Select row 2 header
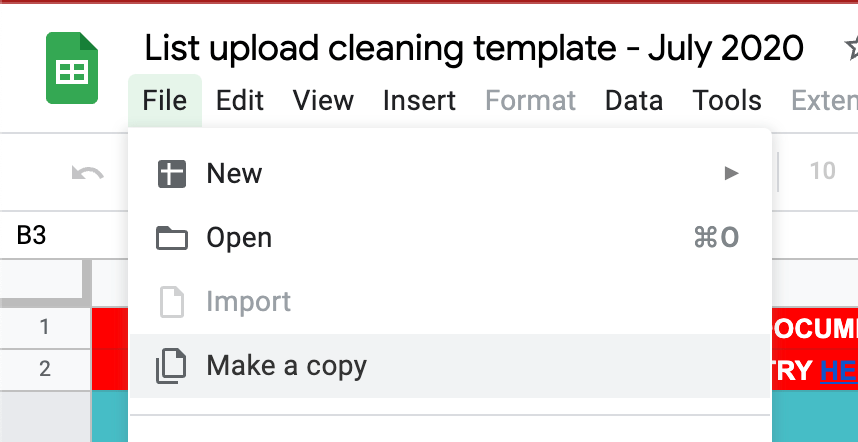This screenshot has width=858, height=442. 45,369
